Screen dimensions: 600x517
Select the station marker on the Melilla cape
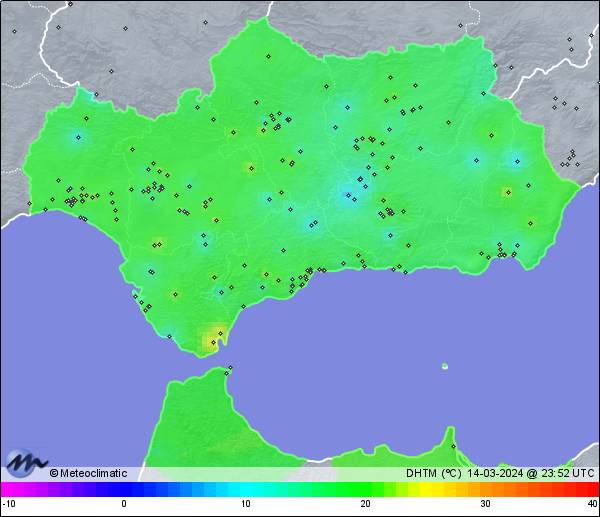pyautogui.click(x=453, y=446)
